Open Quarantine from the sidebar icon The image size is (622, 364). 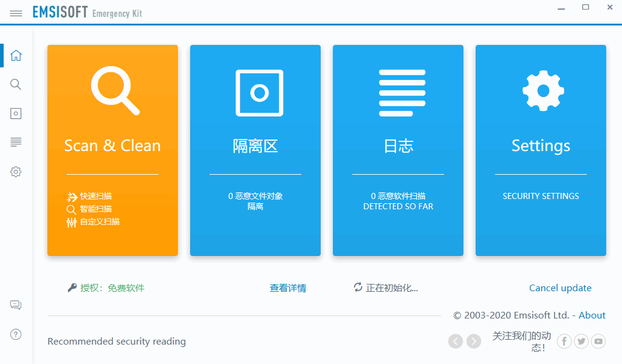coord(16,113)
